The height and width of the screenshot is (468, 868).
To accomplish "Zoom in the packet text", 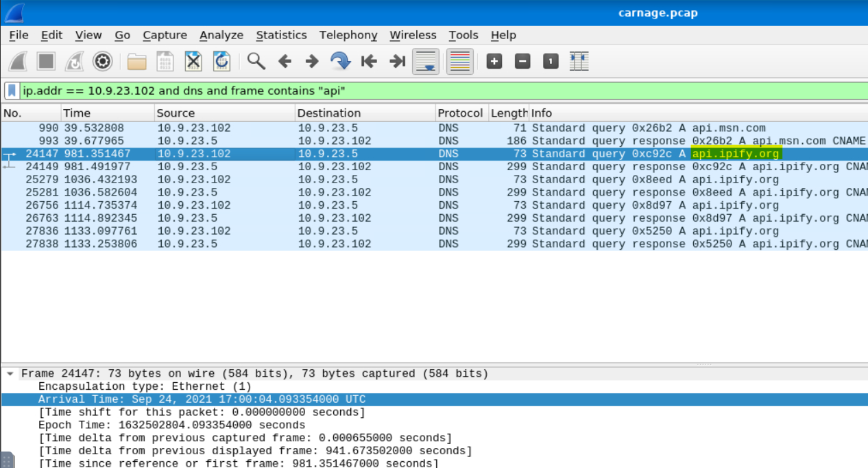I will pyautogui.click(x=494, y=62).
